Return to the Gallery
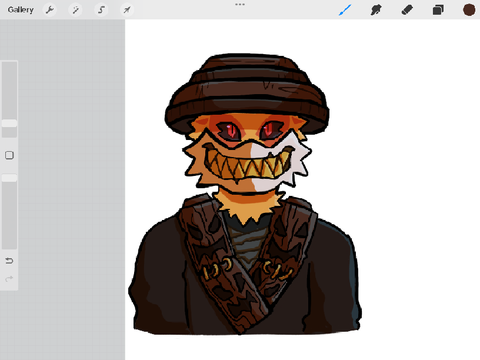 click(x=21, y=10)
